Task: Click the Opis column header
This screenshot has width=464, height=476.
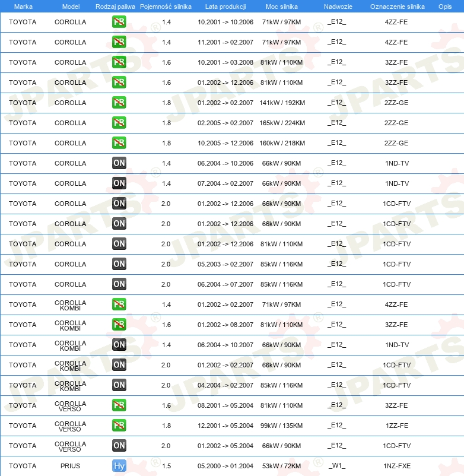Action: click(x=444, y=7)
